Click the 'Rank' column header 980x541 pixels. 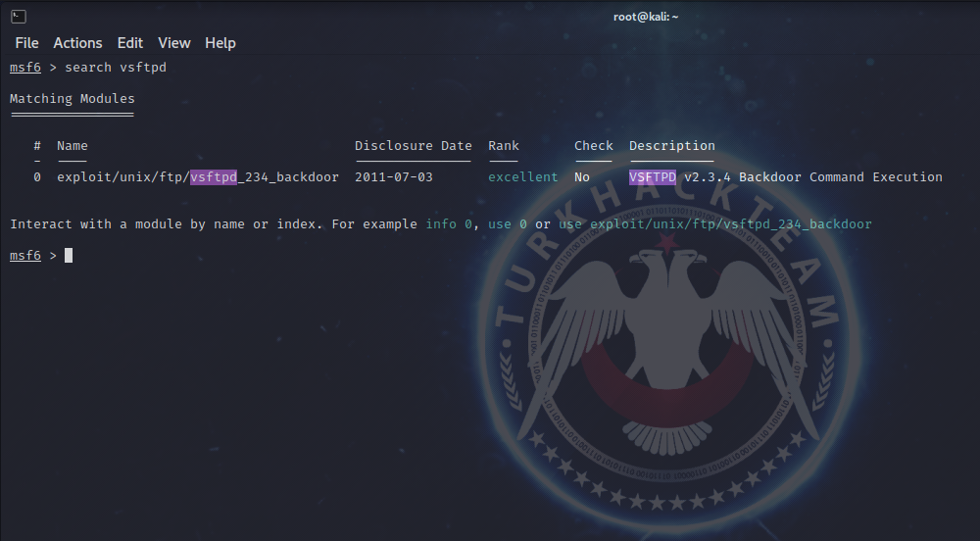(x=503, y=146)
